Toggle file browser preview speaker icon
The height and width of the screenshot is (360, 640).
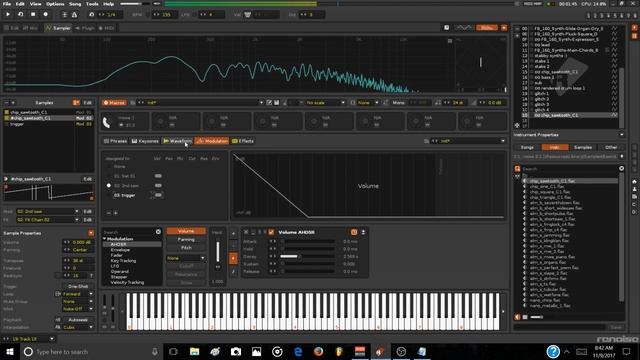tap(517, 317)
